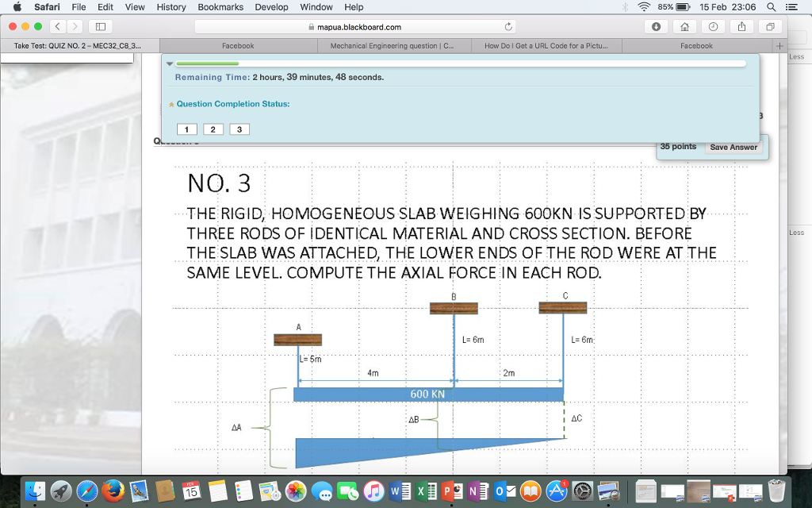Switch to Mechanical Engineering question tab
Image resolution: width=812 pixels, height=508 pixels.
(393, 46)
